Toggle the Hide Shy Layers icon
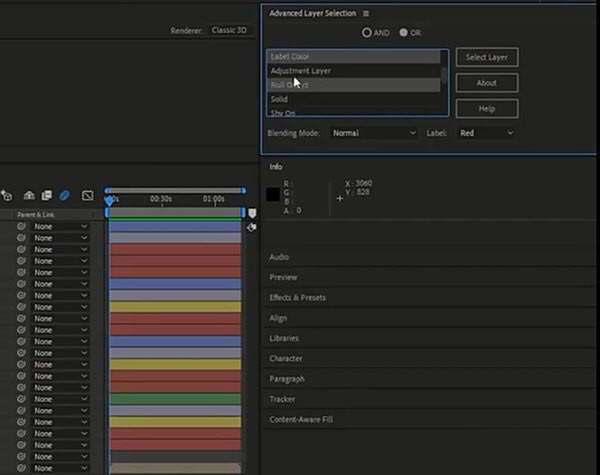 (x=29, y=196)
